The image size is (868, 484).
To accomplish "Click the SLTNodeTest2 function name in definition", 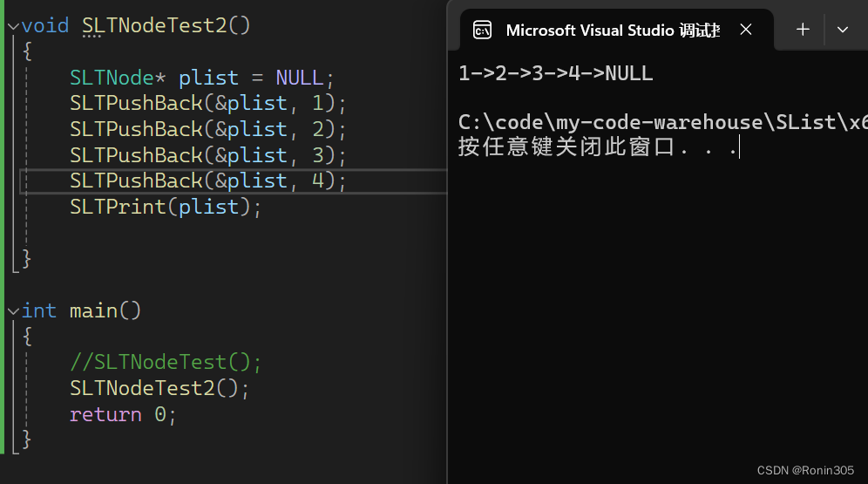I will point(155,25).
